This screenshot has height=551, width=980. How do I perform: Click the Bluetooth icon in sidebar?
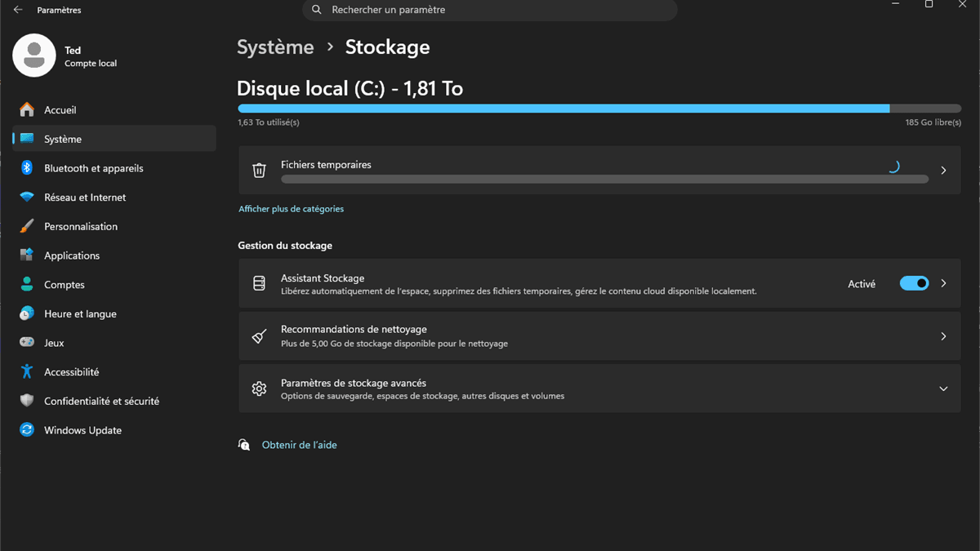(x=27, y=168)
